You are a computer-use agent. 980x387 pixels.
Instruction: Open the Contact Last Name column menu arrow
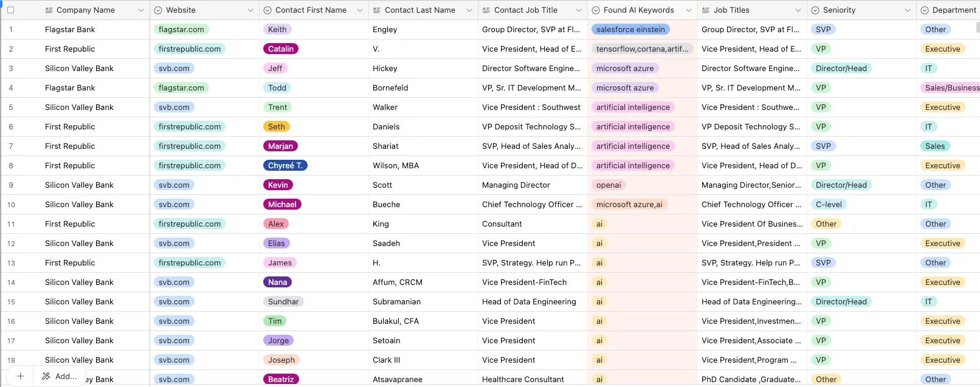tap(469, 10)
